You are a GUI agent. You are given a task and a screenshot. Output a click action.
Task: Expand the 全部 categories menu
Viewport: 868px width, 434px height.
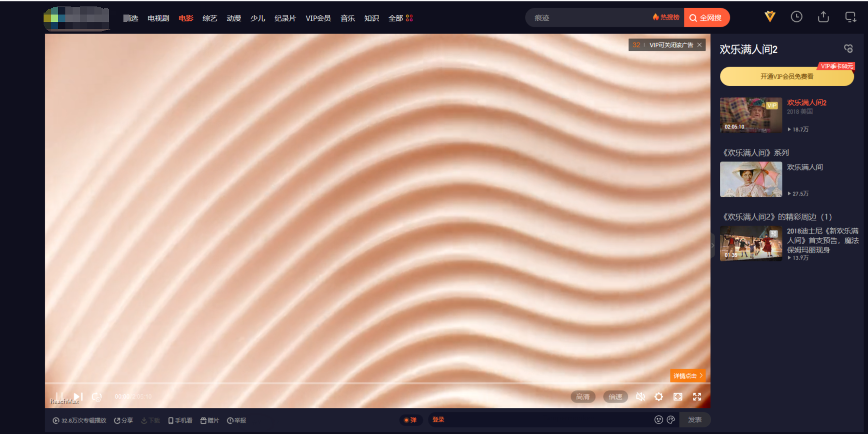(x=400, y=18)
